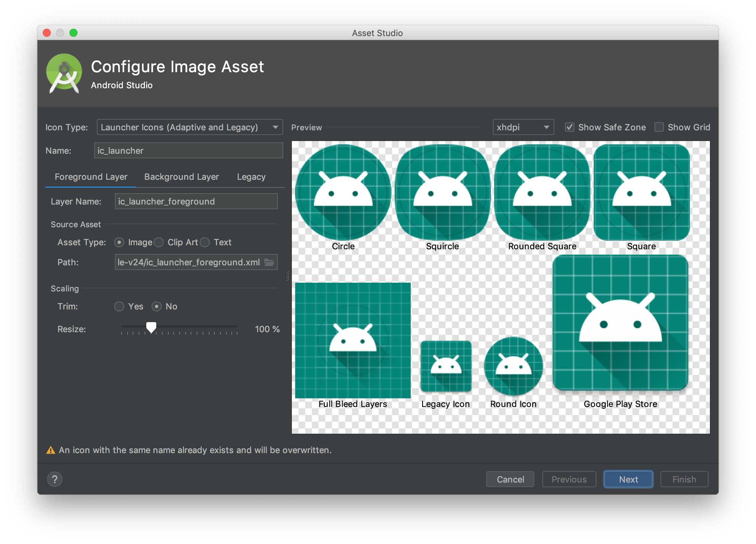Image resolution: width=756 pixels, height=544 pixels.
Task: Open the Icon Type dropdown
Action: (190, 127)
